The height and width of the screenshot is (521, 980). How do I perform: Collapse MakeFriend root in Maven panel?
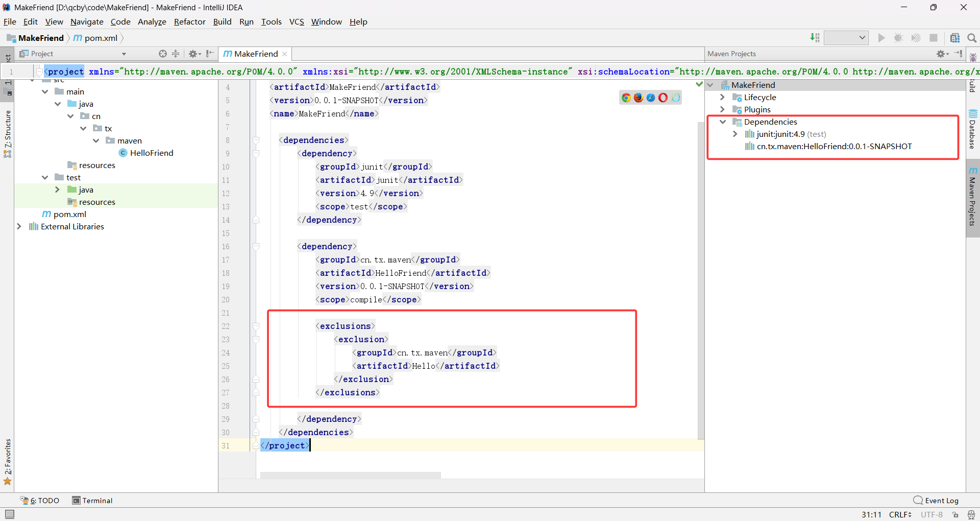point(710,85)
